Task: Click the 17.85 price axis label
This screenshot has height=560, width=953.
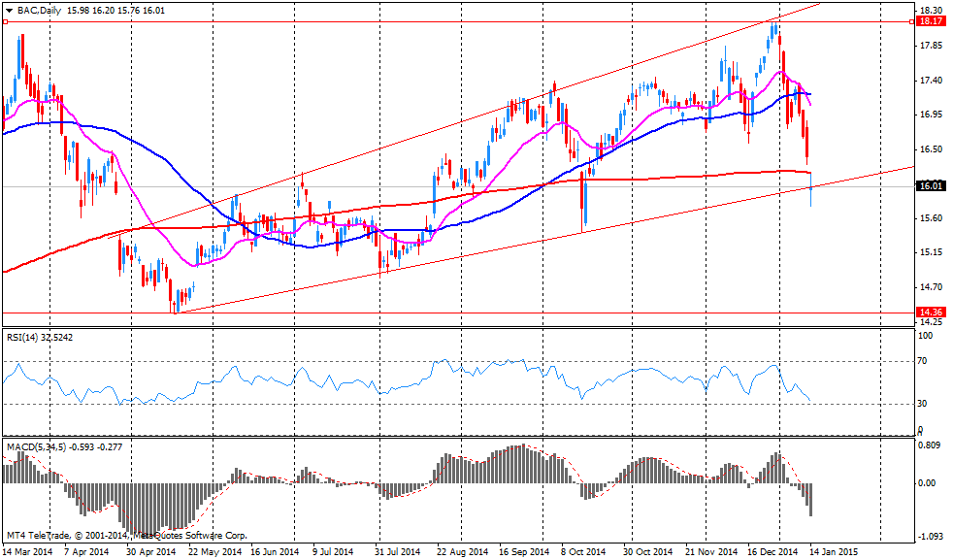Action: pyautogui.click(x=931, y=47)
